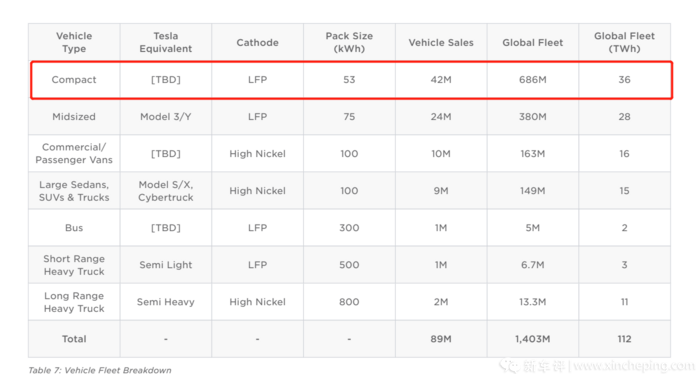Click the www.xincheping.com watermark link
Screen dimensions: 700x376
(x=634, y=367)
